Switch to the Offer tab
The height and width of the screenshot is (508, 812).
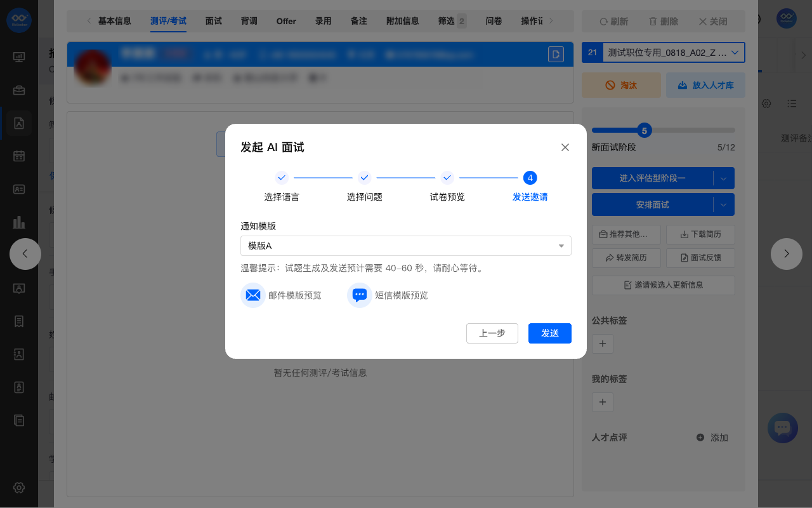coord(286,21)
